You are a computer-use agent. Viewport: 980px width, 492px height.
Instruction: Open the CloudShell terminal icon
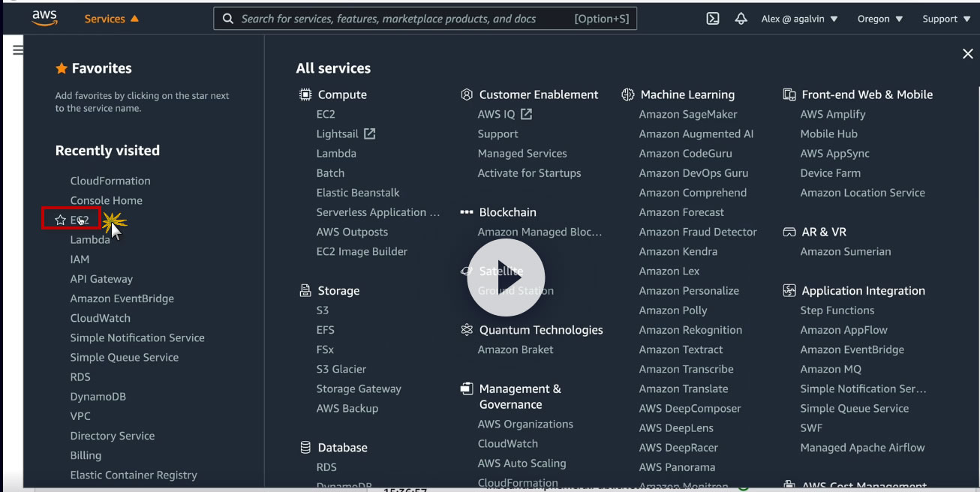[x=713, y=19]
